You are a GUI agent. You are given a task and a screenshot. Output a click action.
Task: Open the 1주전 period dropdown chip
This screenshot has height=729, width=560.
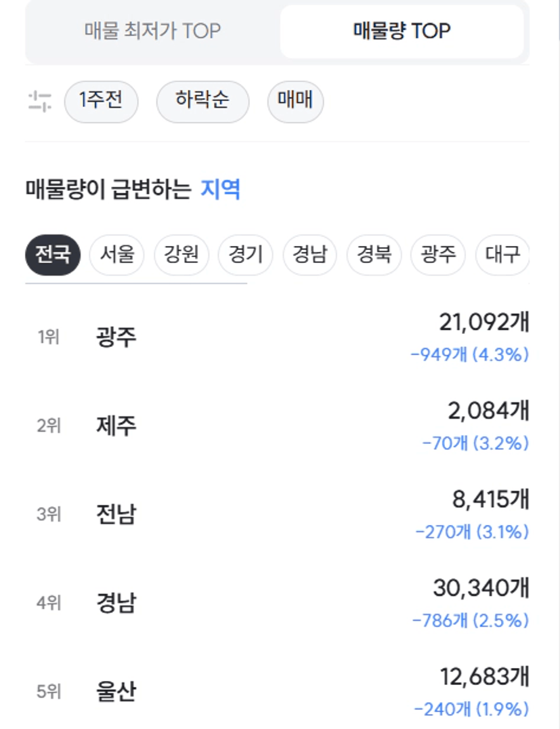tap(101, 102)
